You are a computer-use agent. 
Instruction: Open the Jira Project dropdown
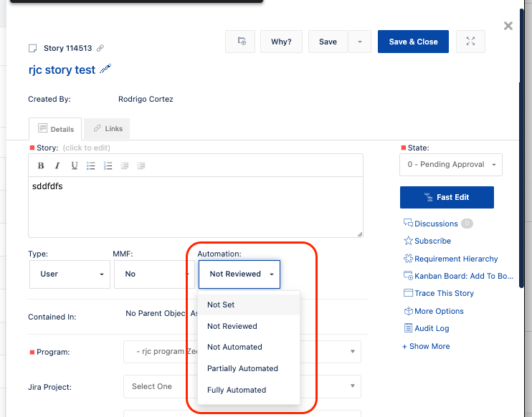pyautogui.click(x=242, y=386)
